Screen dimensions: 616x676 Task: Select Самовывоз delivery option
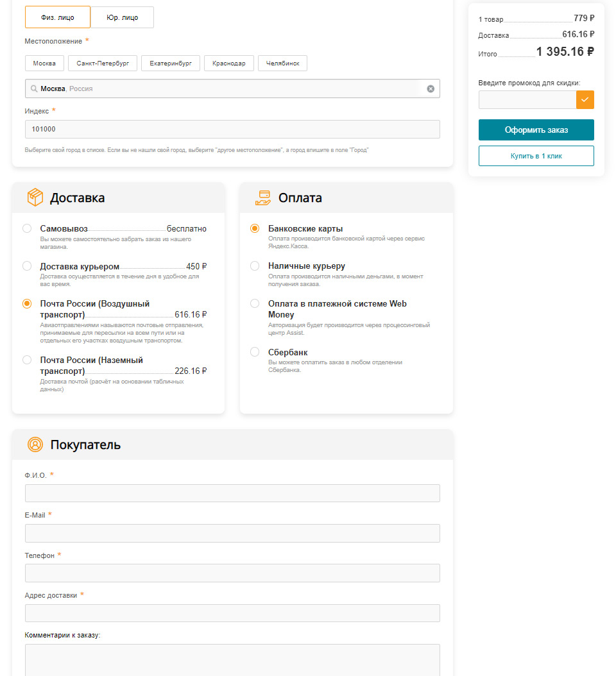pos(26,228)
